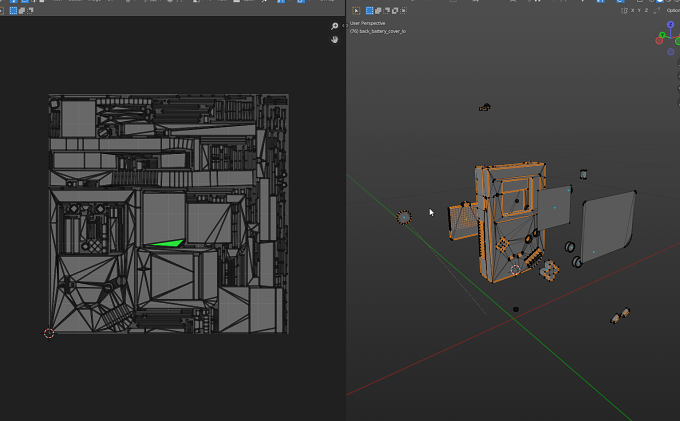
Task: Set UV editor selection mode to New
Action: [13, 10]
